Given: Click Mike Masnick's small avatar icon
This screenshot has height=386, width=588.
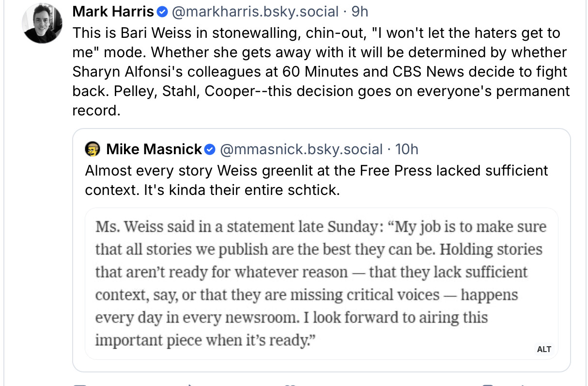Looking at the screenshot, I should 92,149.
